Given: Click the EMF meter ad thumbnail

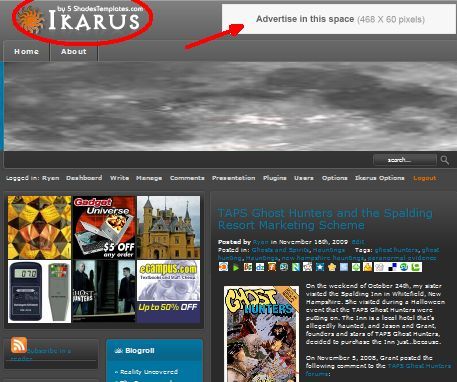Looking at the screenshot, I should [39, 292].
